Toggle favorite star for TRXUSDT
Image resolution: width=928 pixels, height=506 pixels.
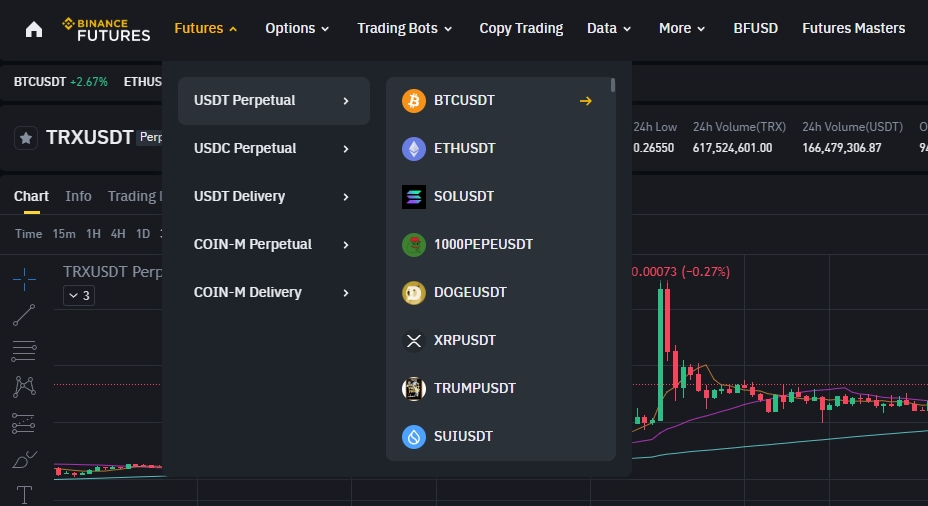tap(25, 138)
